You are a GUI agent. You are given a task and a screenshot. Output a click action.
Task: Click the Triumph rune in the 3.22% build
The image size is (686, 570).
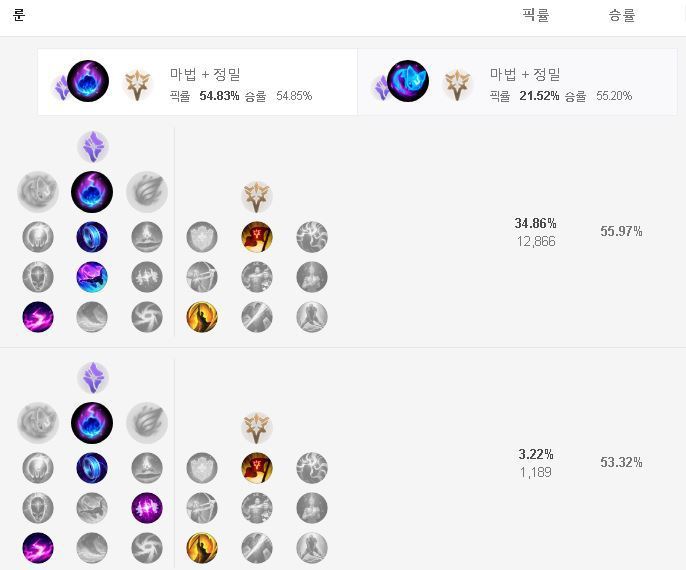coord(257,468)
